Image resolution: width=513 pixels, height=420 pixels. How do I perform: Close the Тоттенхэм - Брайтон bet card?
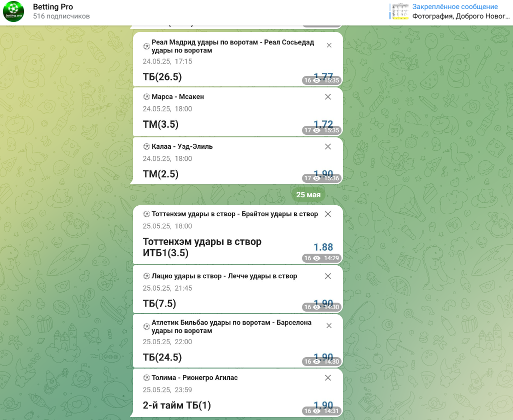[328, 214]
